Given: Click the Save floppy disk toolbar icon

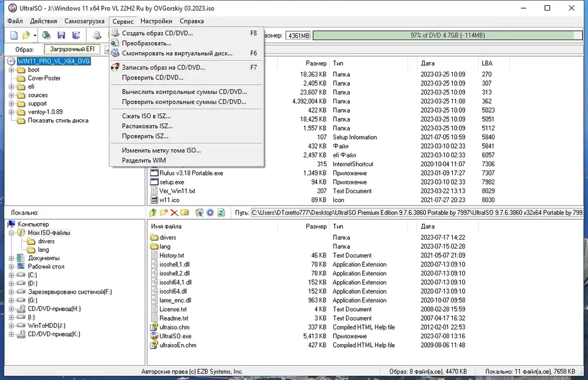Looking at the screenshot, I should [61, 35].
